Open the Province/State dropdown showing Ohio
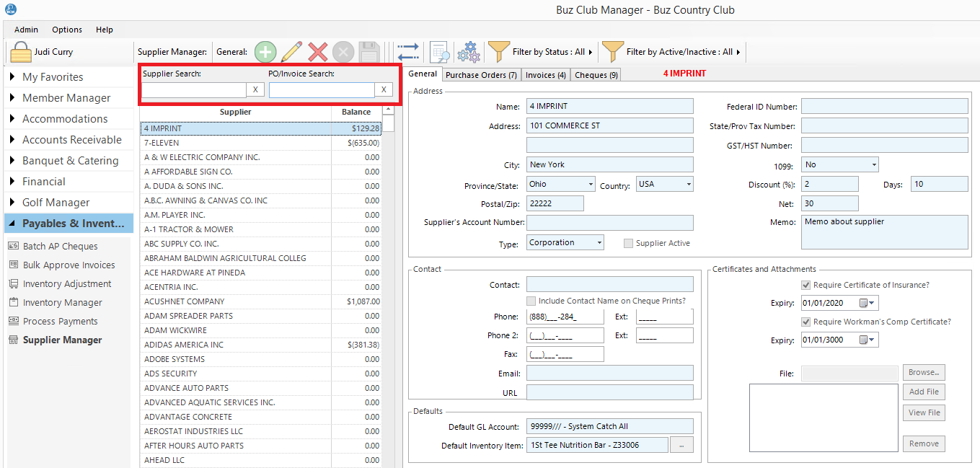The width and height of the screenshot is (980, 468). pos(591,185)
